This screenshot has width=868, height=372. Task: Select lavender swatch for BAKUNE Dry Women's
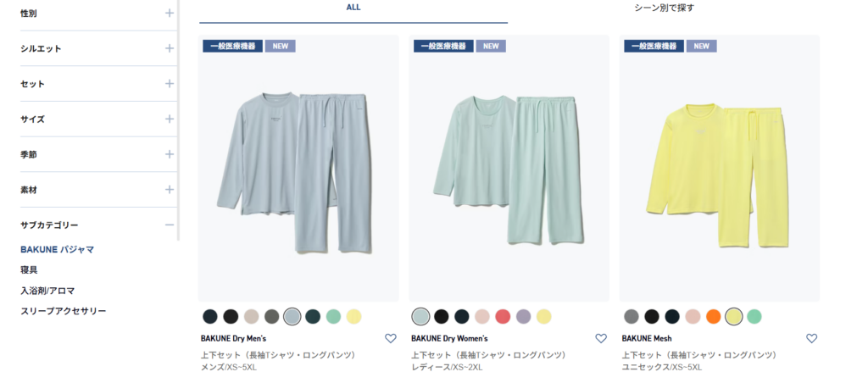[523, 316]
